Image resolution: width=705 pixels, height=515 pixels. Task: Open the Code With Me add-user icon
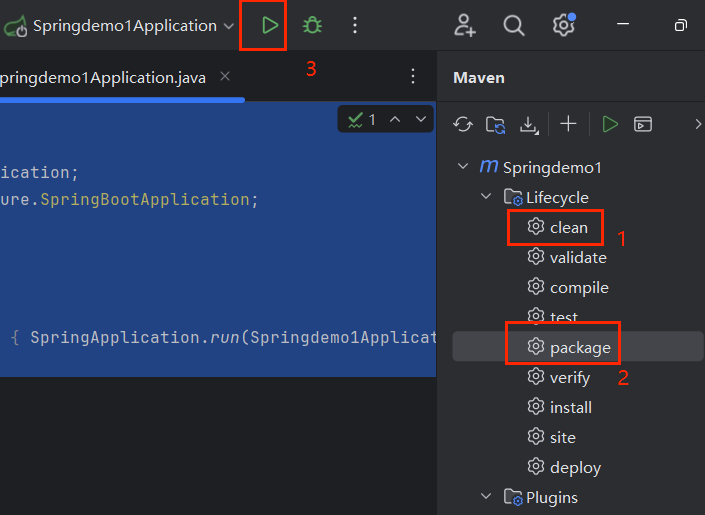(x=464, y=25)
